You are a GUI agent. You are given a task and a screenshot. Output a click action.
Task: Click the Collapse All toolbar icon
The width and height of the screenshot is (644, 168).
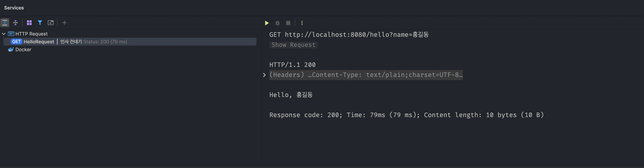[15, 23]
